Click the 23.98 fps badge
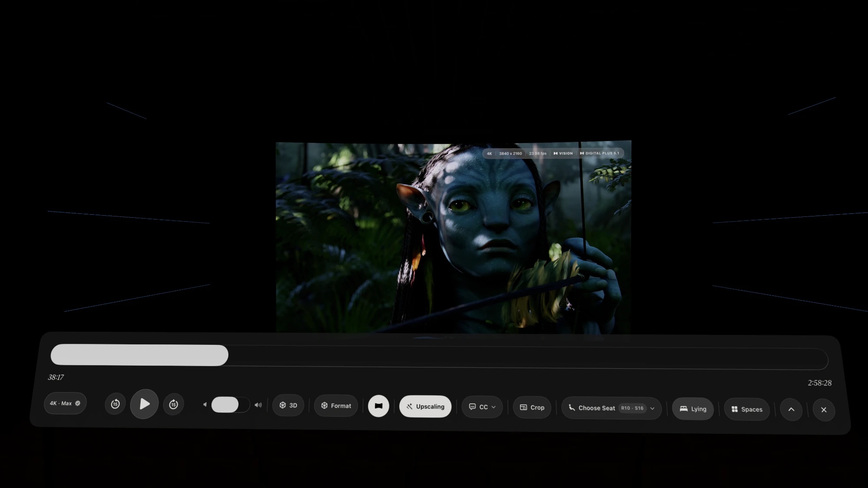The width and height of the screenshot is (868, 488). [x=538, y=154]
